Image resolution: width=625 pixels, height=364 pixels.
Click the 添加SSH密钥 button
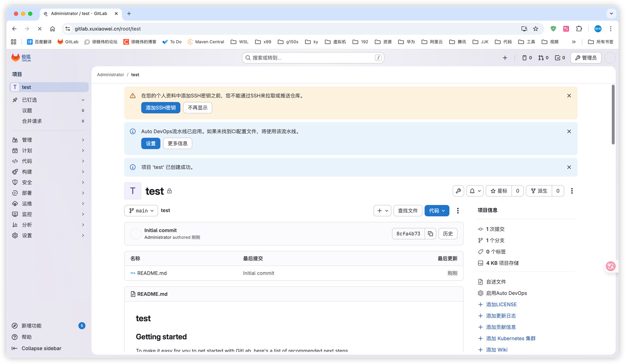pos(161,108)
